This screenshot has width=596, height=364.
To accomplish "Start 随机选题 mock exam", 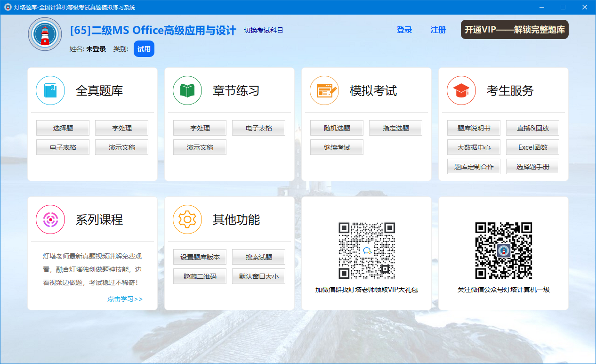I will tap(337, 128).
